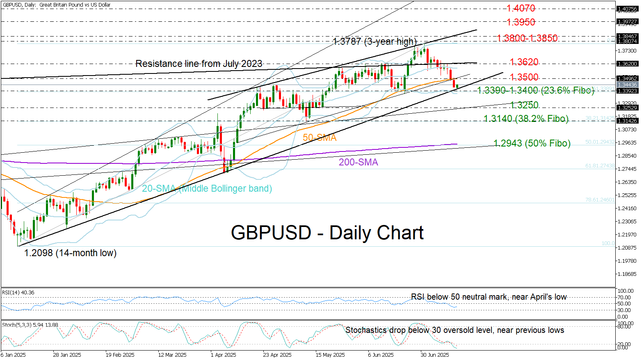
Task: Click the 1.3950 resistance level label
Action: pyautogui.click(x=521, y=22)
